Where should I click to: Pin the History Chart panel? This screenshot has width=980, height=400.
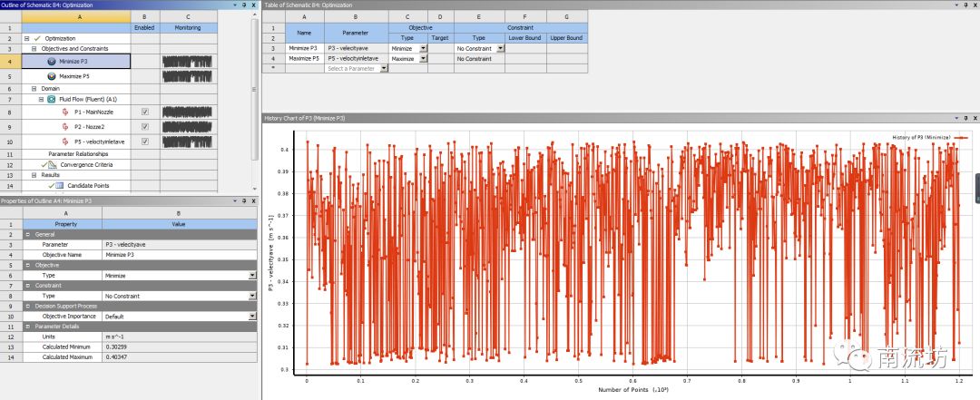click(966, 118)
